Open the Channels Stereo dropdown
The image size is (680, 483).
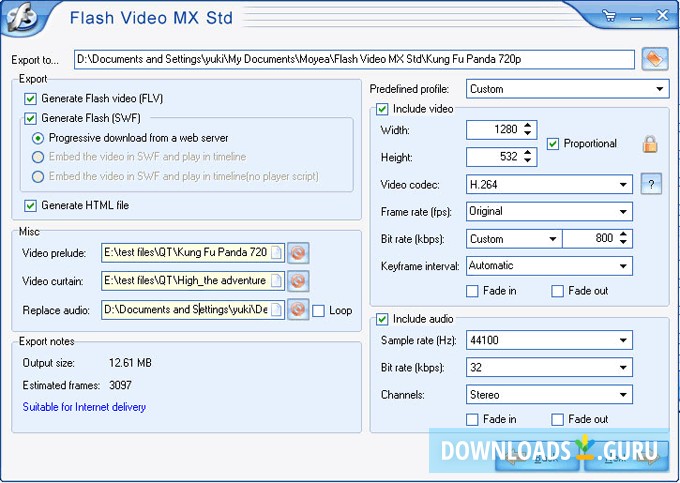549,395
